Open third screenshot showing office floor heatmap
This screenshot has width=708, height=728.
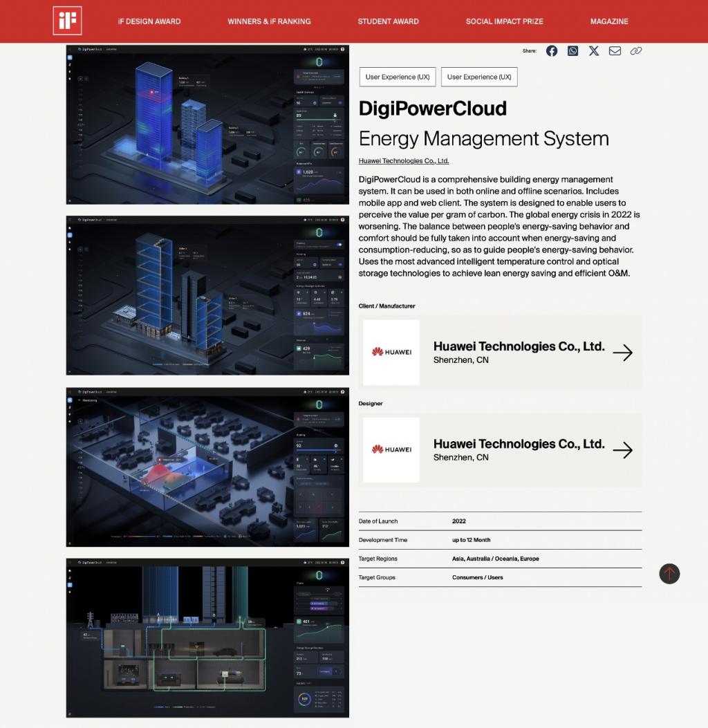coord(207,467)
